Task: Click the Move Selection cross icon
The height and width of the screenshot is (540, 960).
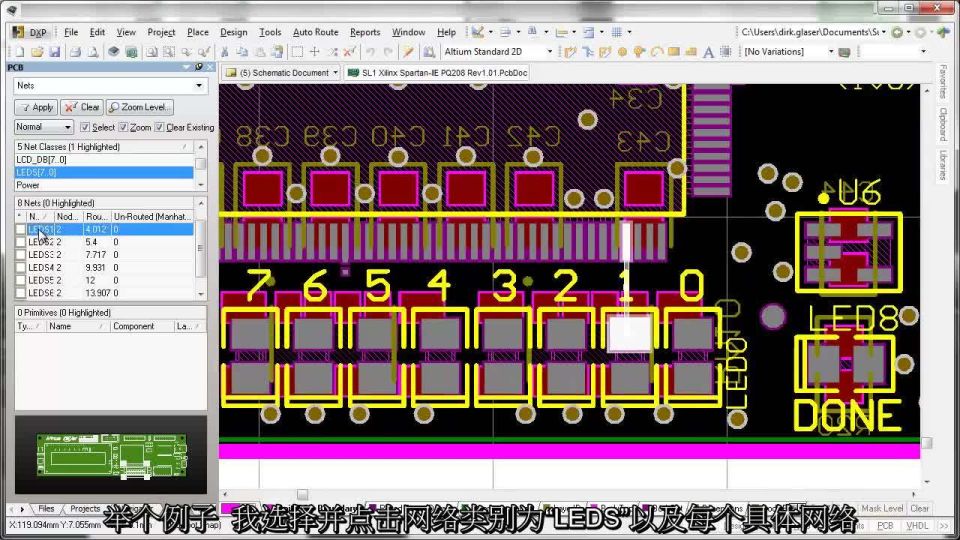Action: 315,52
